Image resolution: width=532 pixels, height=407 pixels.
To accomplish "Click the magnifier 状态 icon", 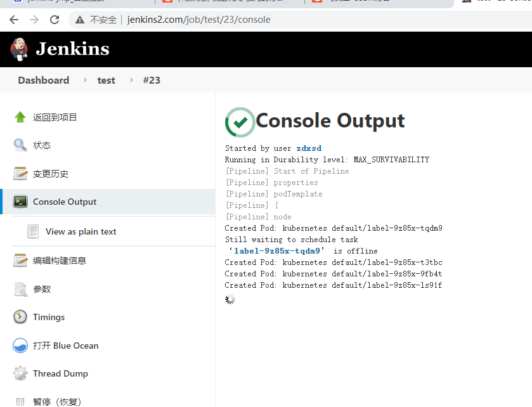I will tap(20, 145).
